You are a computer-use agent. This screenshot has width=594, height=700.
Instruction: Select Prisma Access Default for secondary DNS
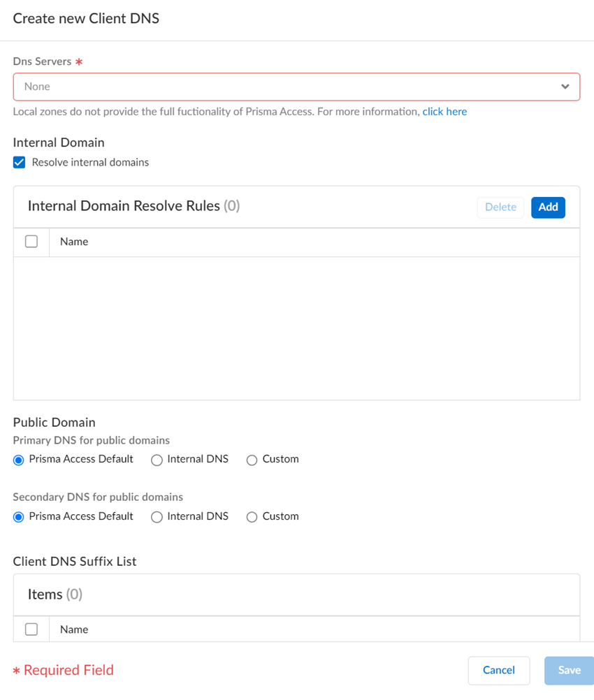tap(17, 516)
